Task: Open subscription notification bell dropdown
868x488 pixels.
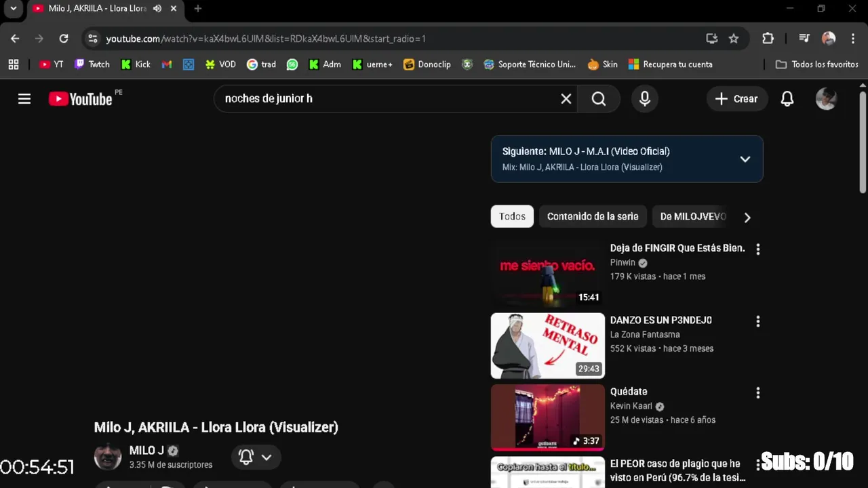Action: pyautogui.click(x=256, y=457)
